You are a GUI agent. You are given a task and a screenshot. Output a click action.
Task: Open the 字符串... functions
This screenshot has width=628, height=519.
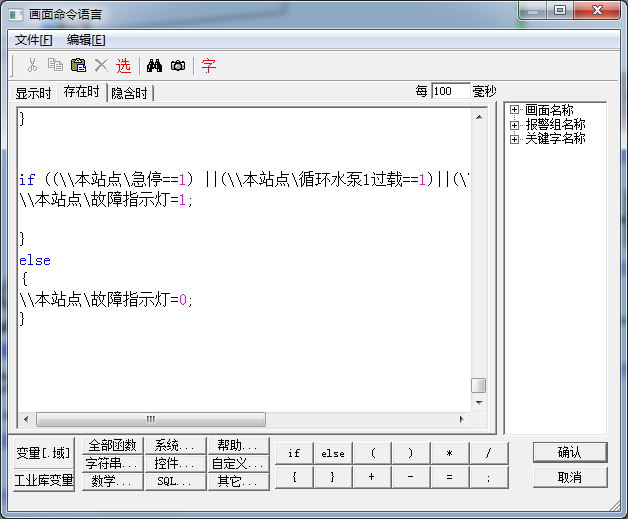(113, 463)
